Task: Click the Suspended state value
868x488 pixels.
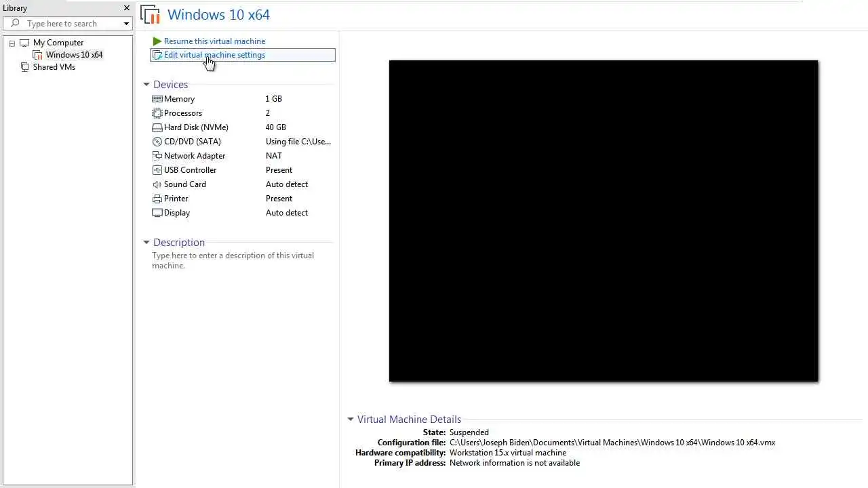Action: click(469, 432)
